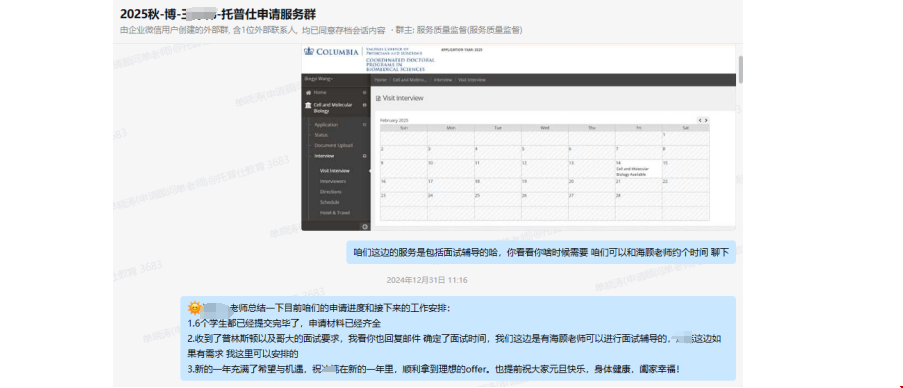Open the Interviewers page
This screenshot has width=903, height=388.
pyautogui.click(x=333, y=181)
